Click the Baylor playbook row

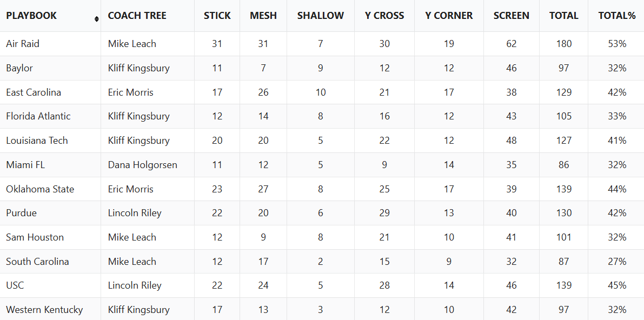click(x=322, y=68)
